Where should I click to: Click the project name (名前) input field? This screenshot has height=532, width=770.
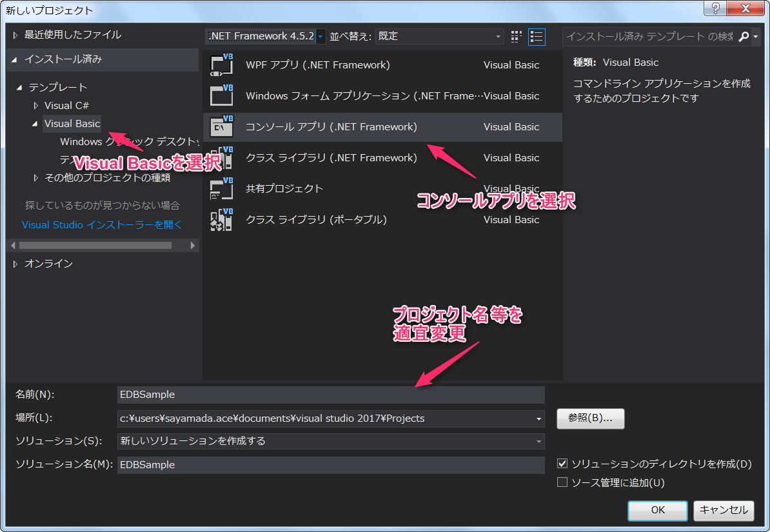pos(331,395)
